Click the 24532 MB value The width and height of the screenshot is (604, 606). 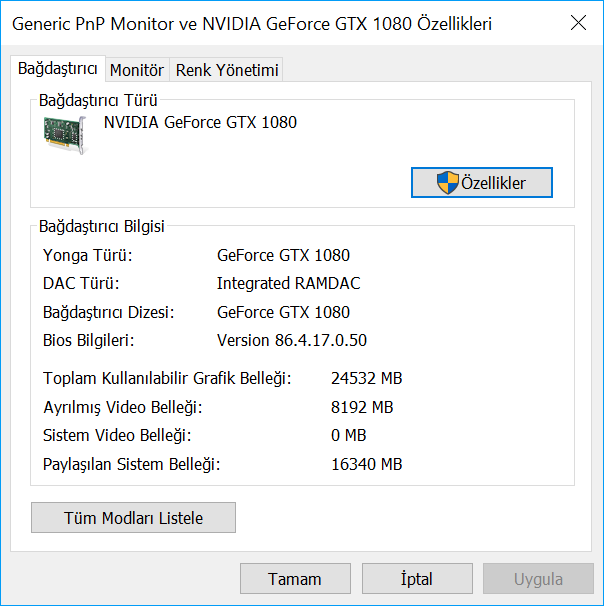click(x=367, y=378)
